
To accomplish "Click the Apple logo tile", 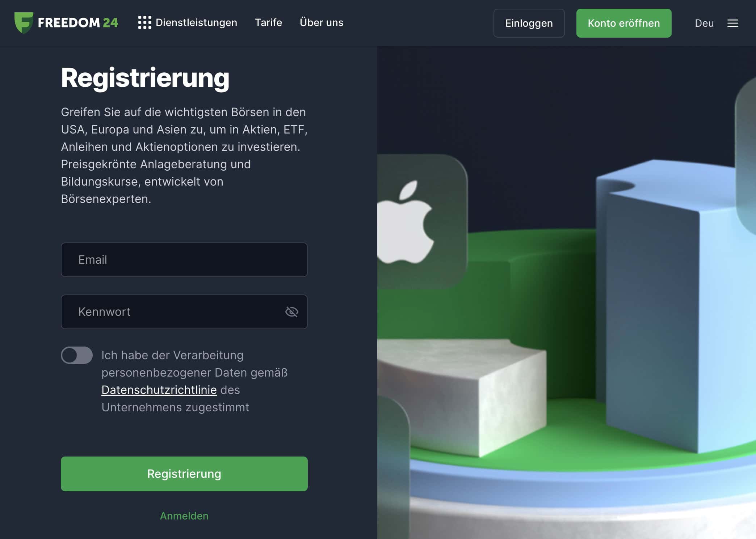I will (x=422, y=221).
